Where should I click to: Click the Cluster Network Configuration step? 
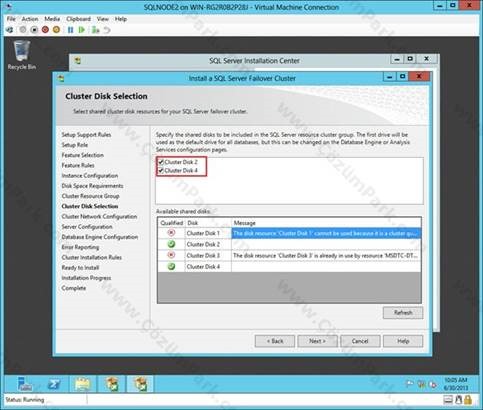click(x=99, y=216)
